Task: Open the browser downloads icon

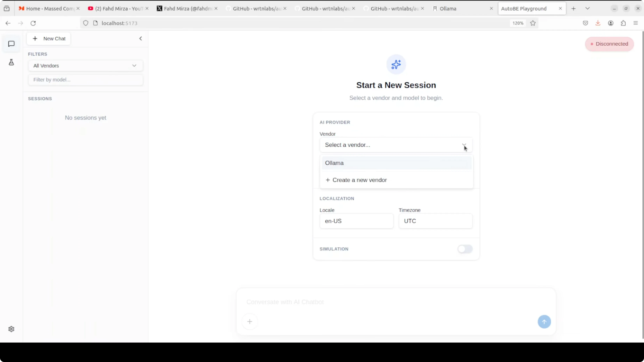Action: [x=598, y=23]
